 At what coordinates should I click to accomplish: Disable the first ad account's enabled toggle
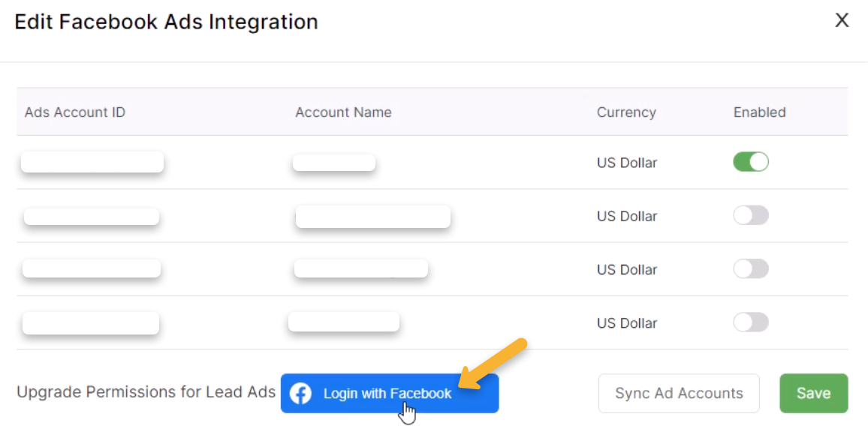click(751, 162)
